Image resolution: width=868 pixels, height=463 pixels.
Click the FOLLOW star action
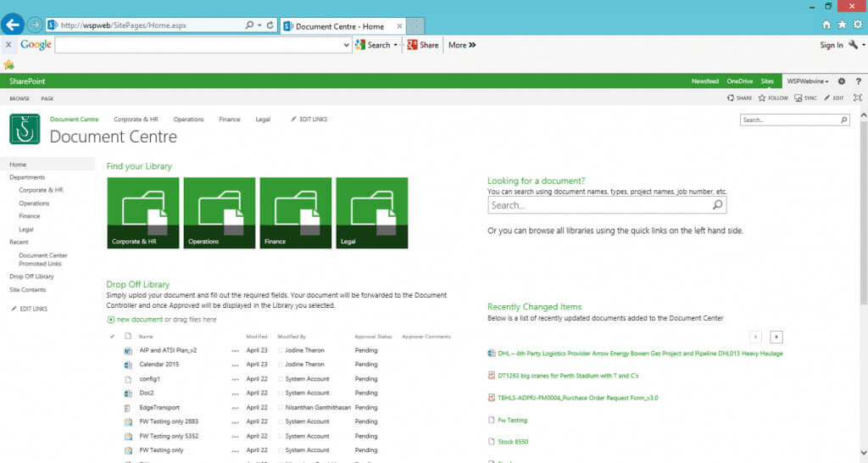[773, 98]
